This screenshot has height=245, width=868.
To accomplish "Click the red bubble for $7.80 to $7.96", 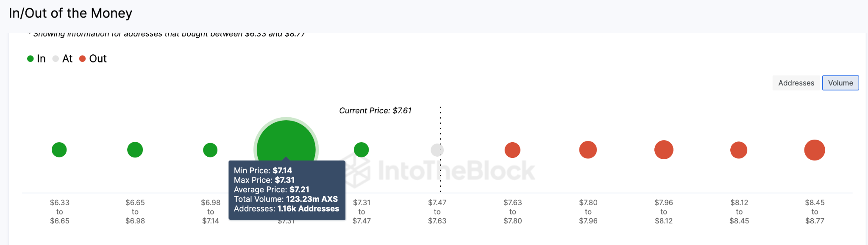I will point(588,149).
